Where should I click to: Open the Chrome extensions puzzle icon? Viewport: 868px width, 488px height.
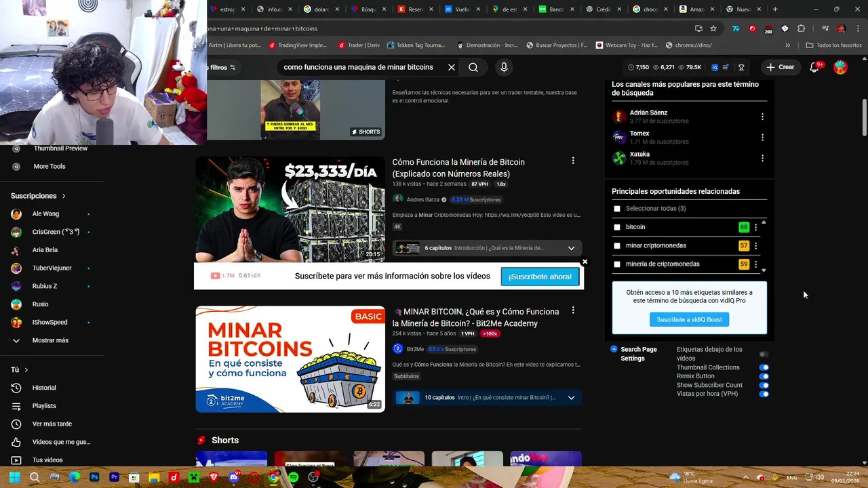[802, 28]
